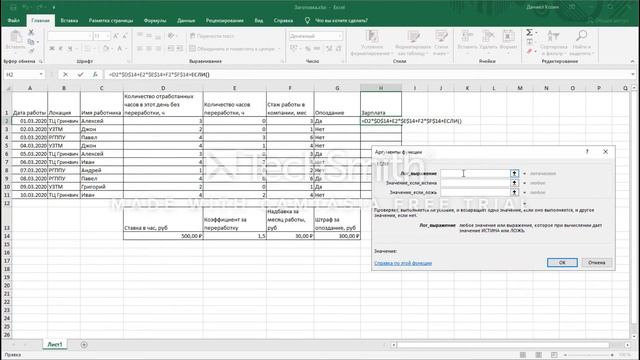
Task: Switch to the Review (Рецензирование) tab
Action: [224, 20]
